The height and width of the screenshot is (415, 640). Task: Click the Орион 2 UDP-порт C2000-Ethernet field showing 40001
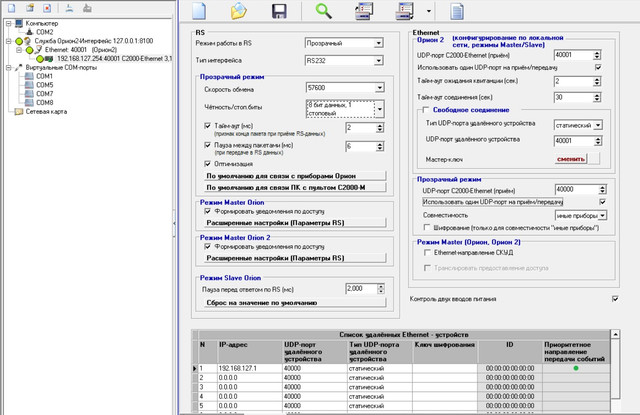coord(573,55)
